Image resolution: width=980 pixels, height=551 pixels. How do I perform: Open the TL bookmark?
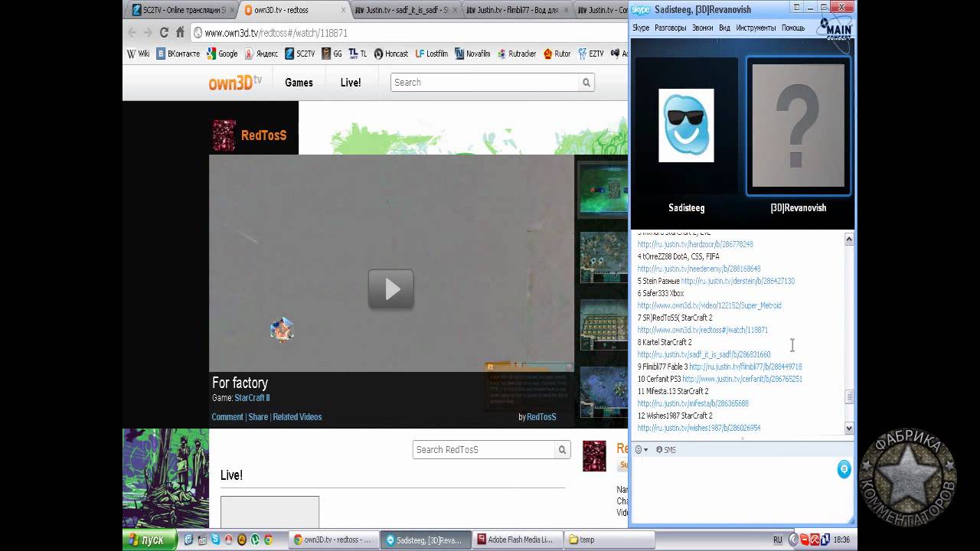click(358, 54)
